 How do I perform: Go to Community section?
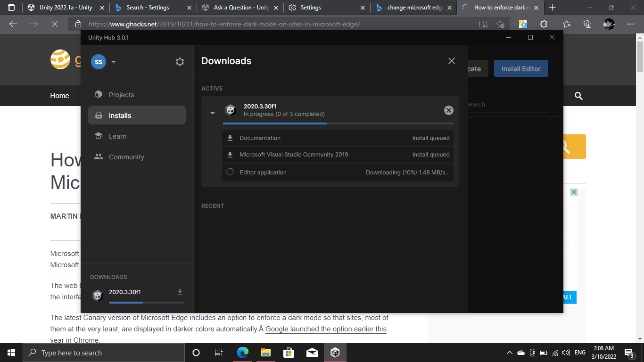[137, 157]
